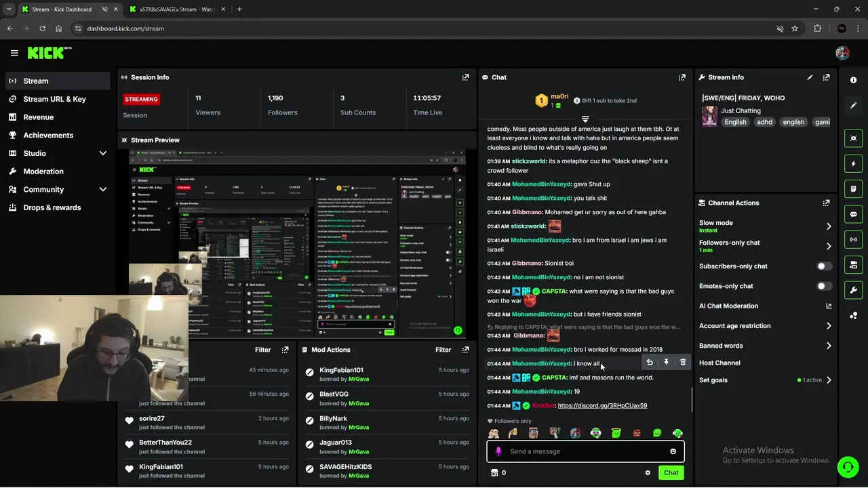Click the browser reload button

[x=42, y=28]
